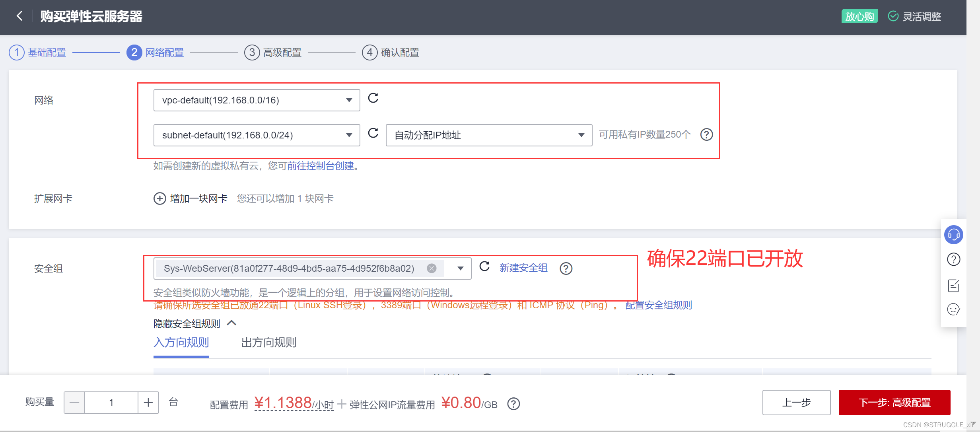Click the purchase quantity input field
Viewport: 980px width, 432px height.
point(111,403)
